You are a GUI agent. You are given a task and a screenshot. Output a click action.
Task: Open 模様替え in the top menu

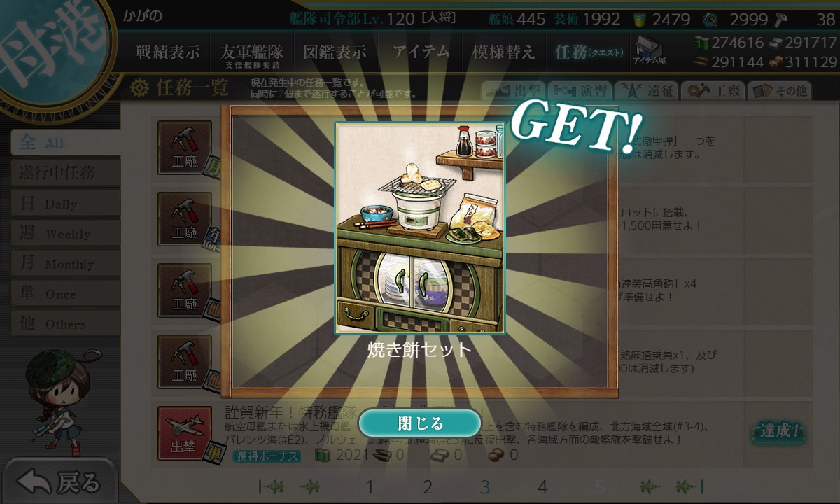pyautogui.click(x=503, y=52)
